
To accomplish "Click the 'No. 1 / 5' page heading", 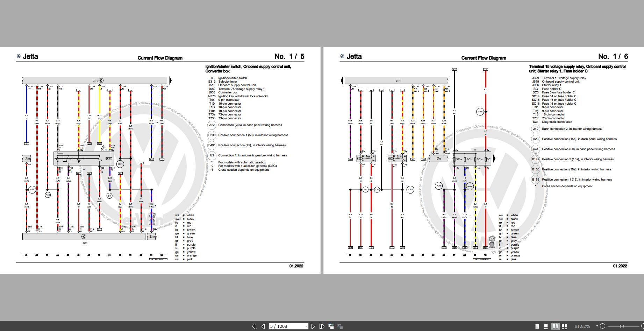I will click(x=289, y=56).
